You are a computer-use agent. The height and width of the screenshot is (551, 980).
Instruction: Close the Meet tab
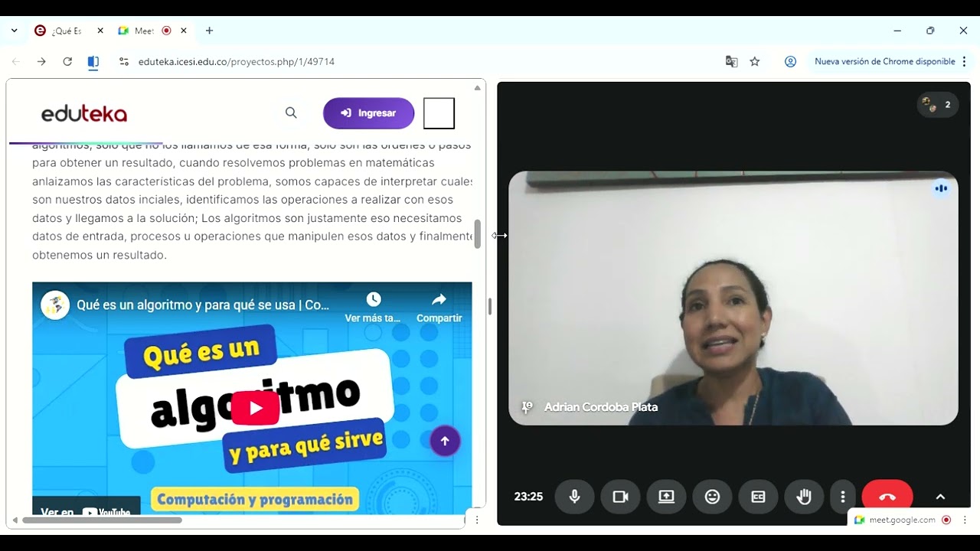(184, 31)
